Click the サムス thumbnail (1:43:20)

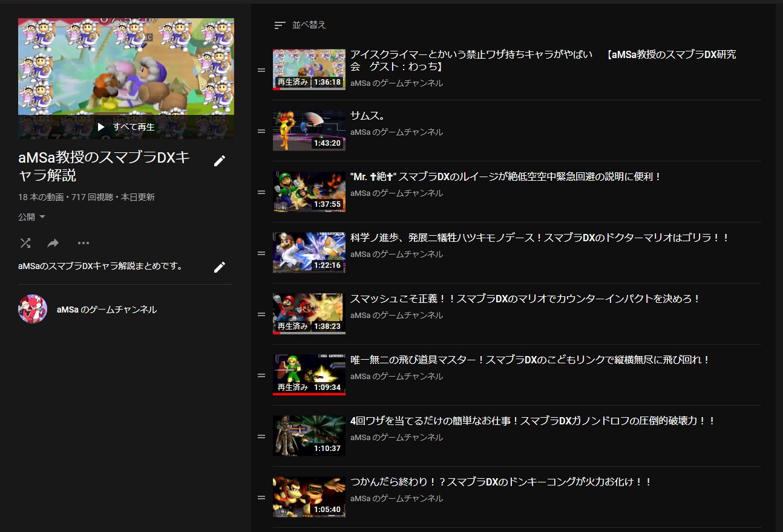309,131
